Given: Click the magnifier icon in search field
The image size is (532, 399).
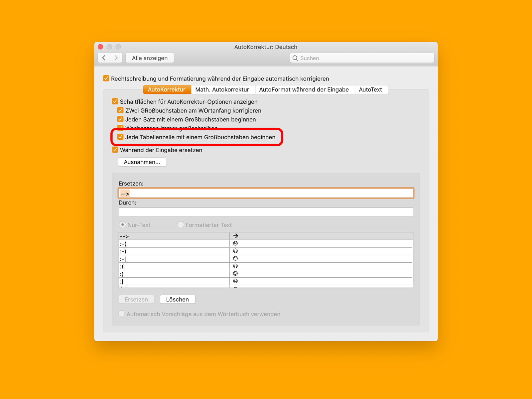Looking at the screenshot, I should tap(295, 58).
